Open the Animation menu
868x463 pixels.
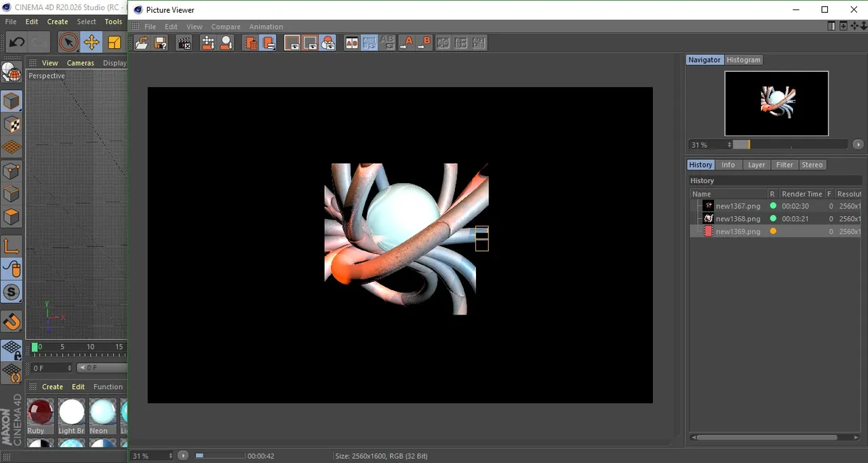(x=266, y=26)
